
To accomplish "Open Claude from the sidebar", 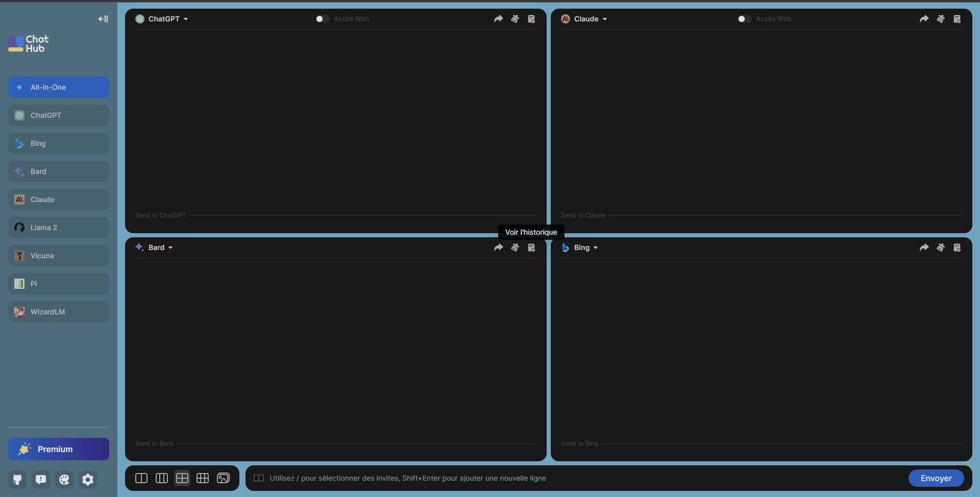I will 59,200.
